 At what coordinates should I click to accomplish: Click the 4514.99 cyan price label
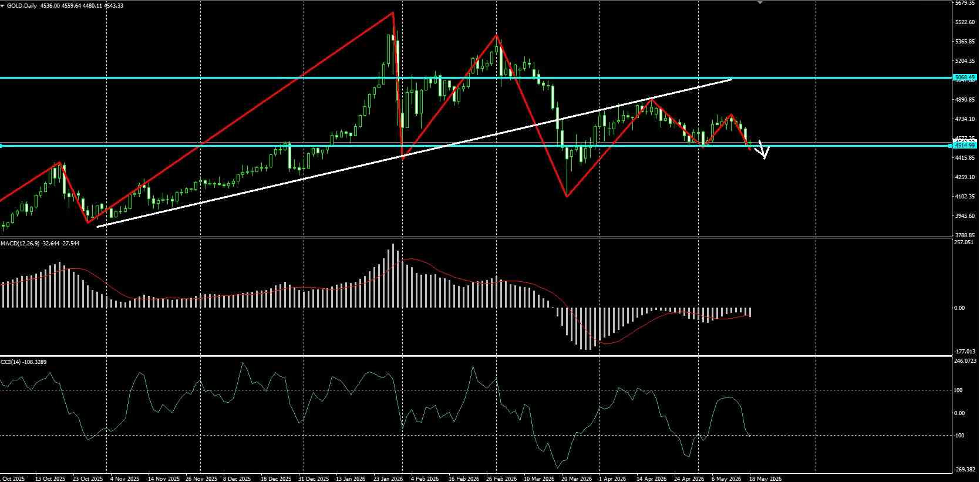click(965, 145)
